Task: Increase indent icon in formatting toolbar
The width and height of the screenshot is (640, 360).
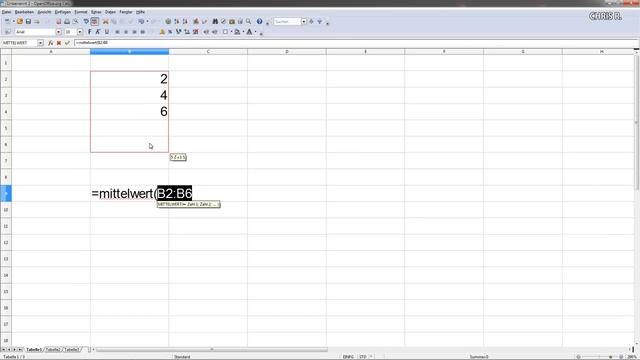Action: click(214, 32)
